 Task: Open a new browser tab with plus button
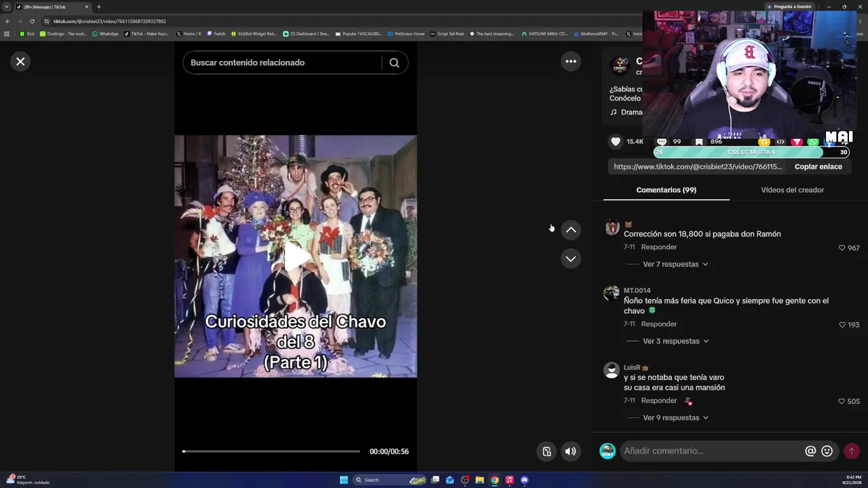[98, 7]
